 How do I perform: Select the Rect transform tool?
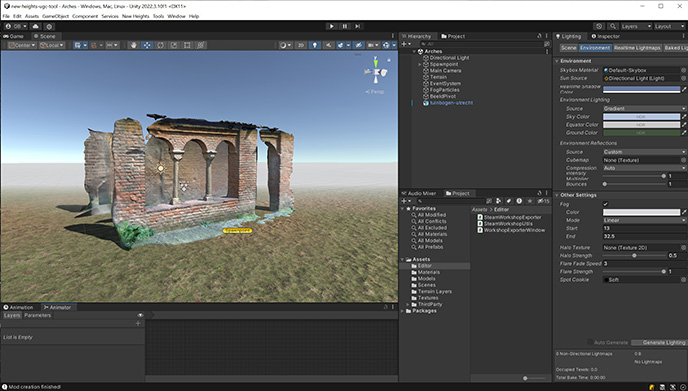pyautogui.click(x=187, y=45)
